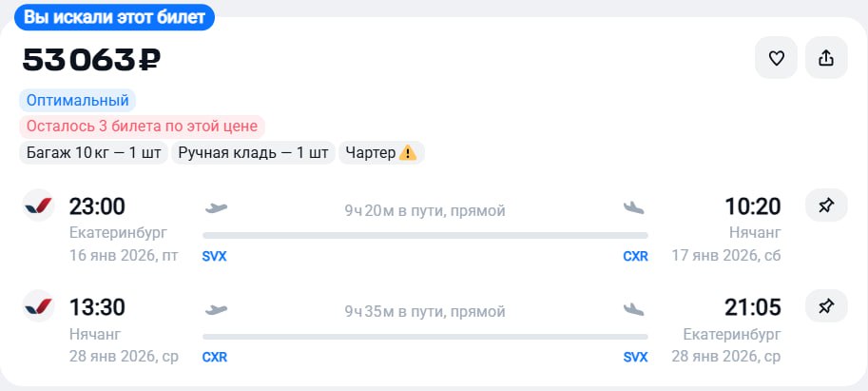Viewport: 868px width, 391px height.
Task: Pin the 23:00 Yekaterinburg departure flight
Action: tap(826, 205)
